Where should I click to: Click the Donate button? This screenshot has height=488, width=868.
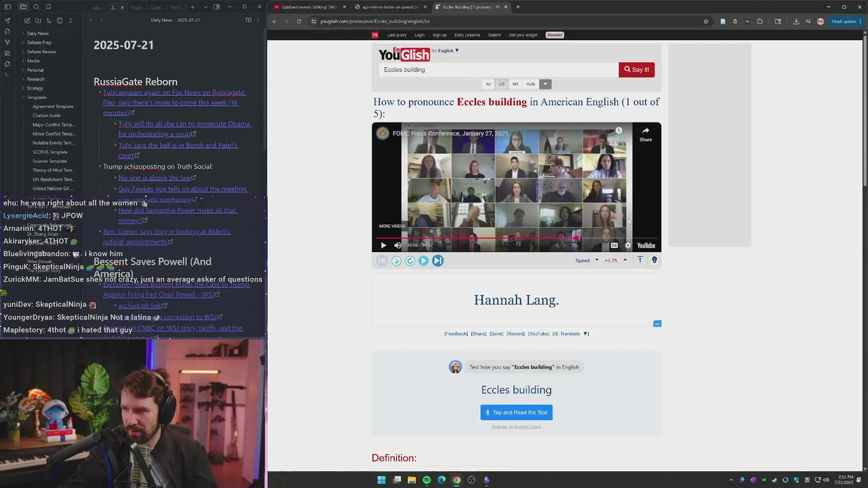point(555,35)
